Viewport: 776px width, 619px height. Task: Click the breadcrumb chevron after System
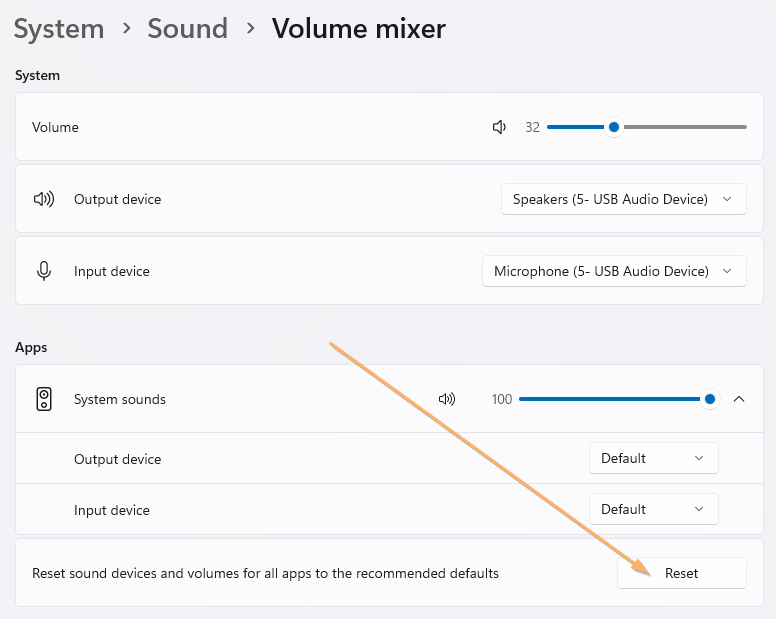point(126,29)
